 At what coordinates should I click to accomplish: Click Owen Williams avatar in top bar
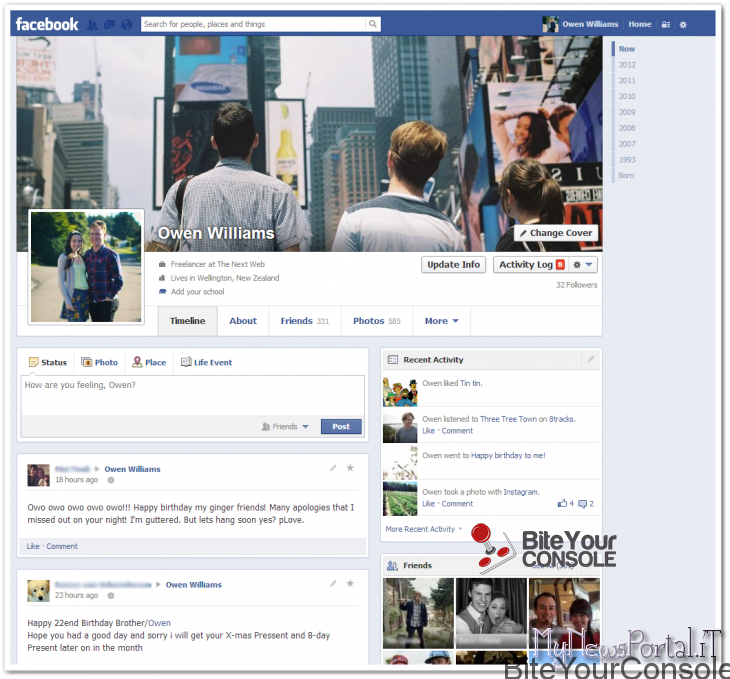tap(550, 24)
